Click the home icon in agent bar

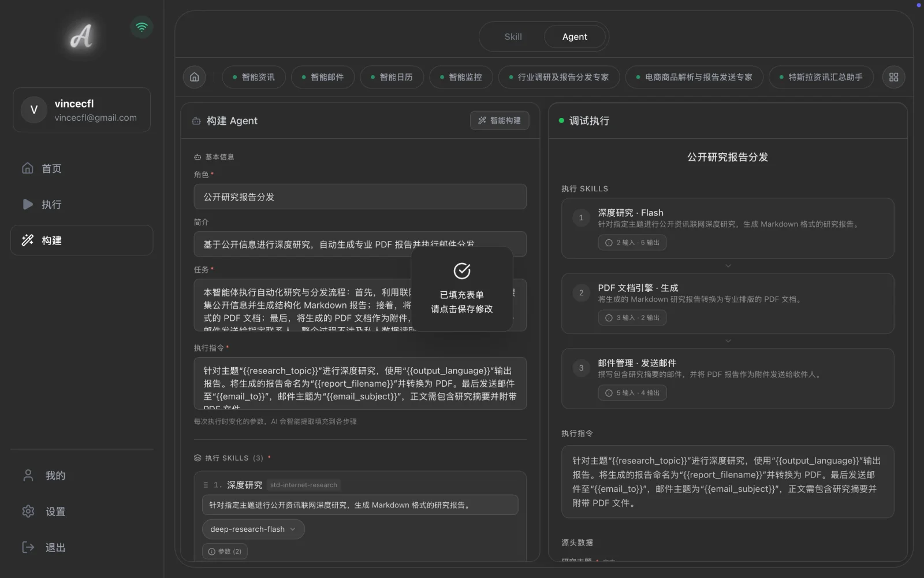point(195,77)
